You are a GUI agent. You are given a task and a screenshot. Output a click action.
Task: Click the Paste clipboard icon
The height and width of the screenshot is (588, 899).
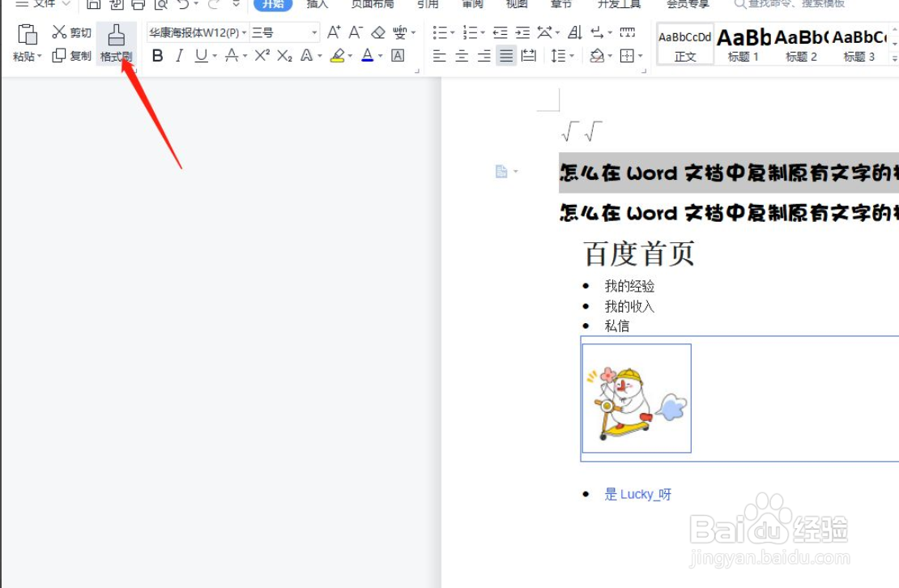click(27, 34)
